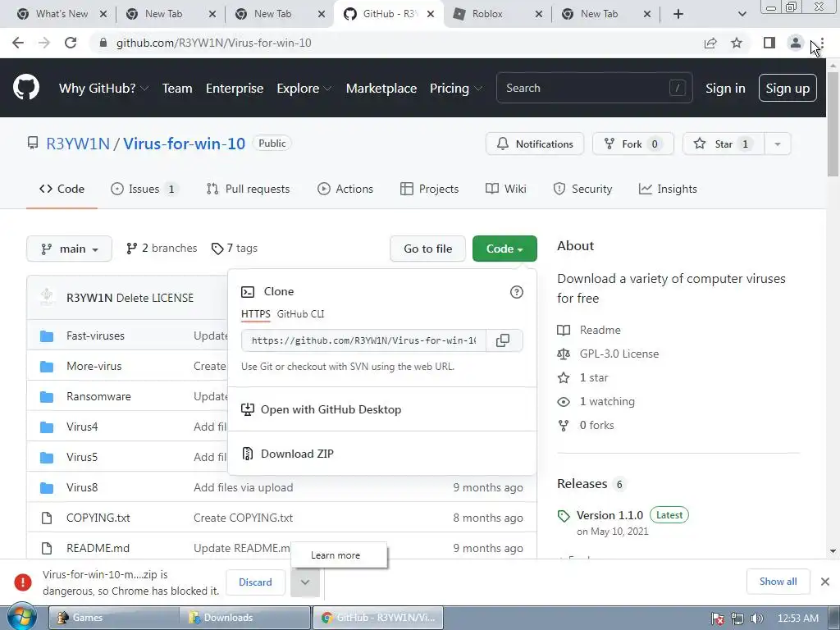Open new tab with plus button

pos(678,14)
